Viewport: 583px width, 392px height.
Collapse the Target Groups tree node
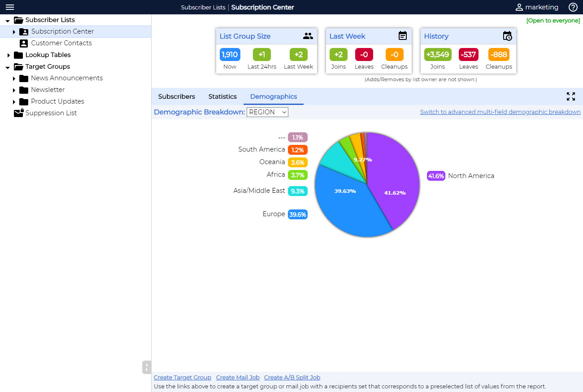8,67
